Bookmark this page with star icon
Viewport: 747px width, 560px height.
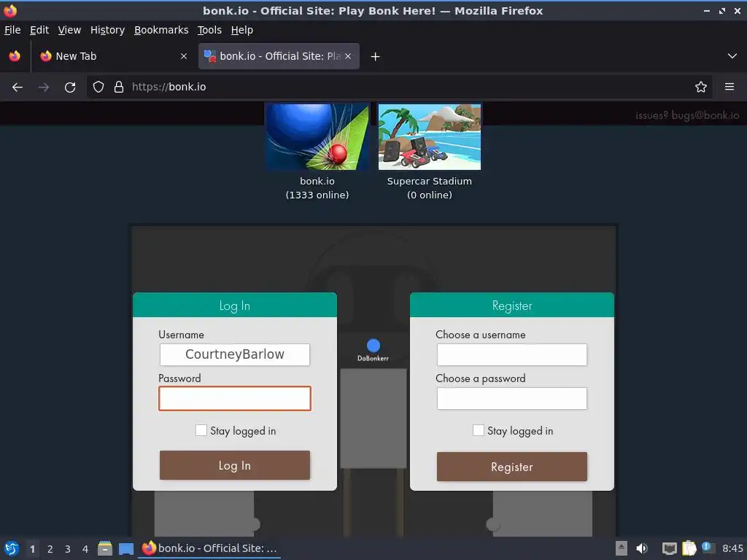click(x=701, y=87)
